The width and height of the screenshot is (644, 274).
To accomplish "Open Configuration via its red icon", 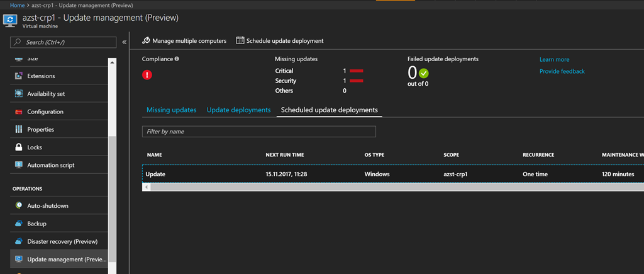I will pyautogui.click(x=18, y=112).
